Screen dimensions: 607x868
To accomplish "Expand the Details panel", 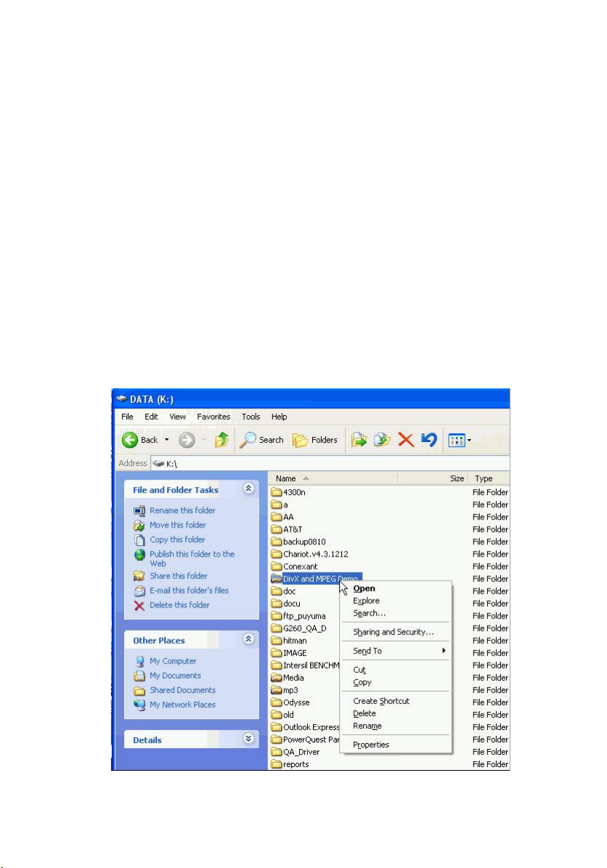I will pos(248,739).
